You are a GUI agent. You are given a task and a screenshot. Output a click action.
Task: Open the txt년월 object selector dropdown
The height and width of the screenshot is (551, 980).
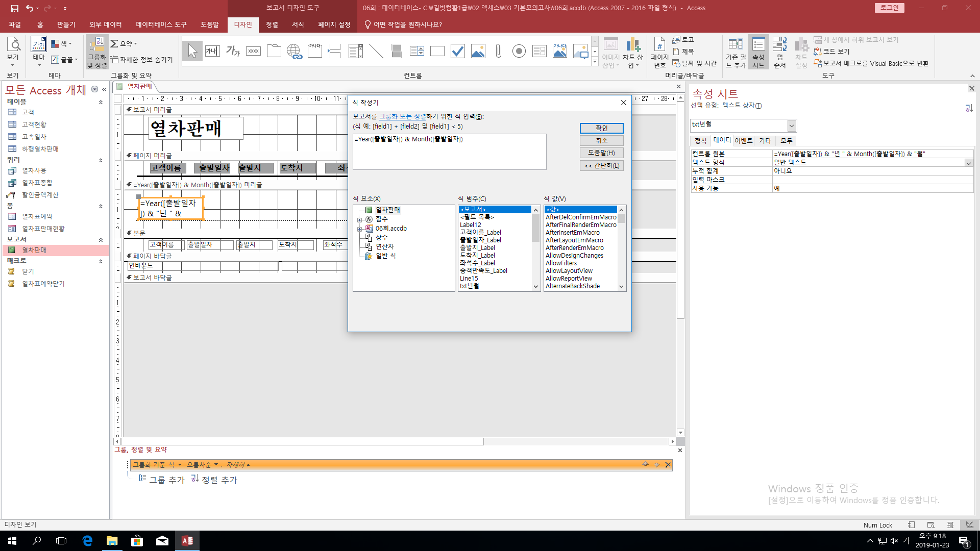(791, 126)
